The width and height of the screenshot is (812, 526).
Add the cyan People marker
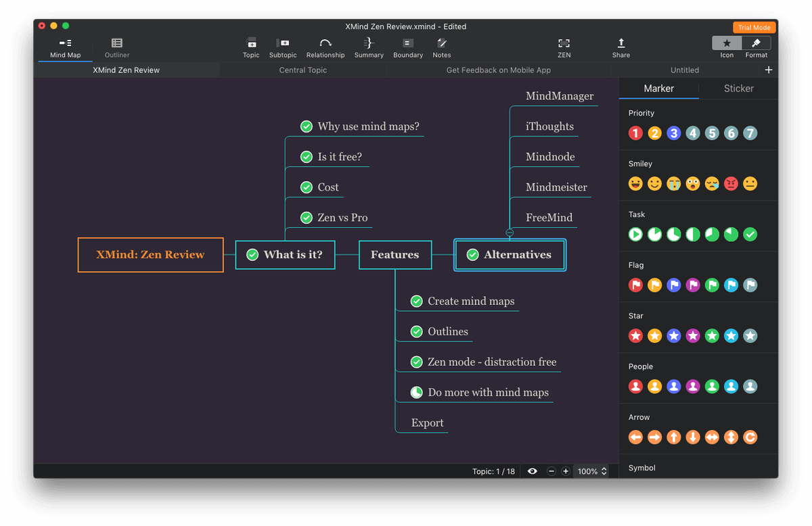tap(731, 387)
